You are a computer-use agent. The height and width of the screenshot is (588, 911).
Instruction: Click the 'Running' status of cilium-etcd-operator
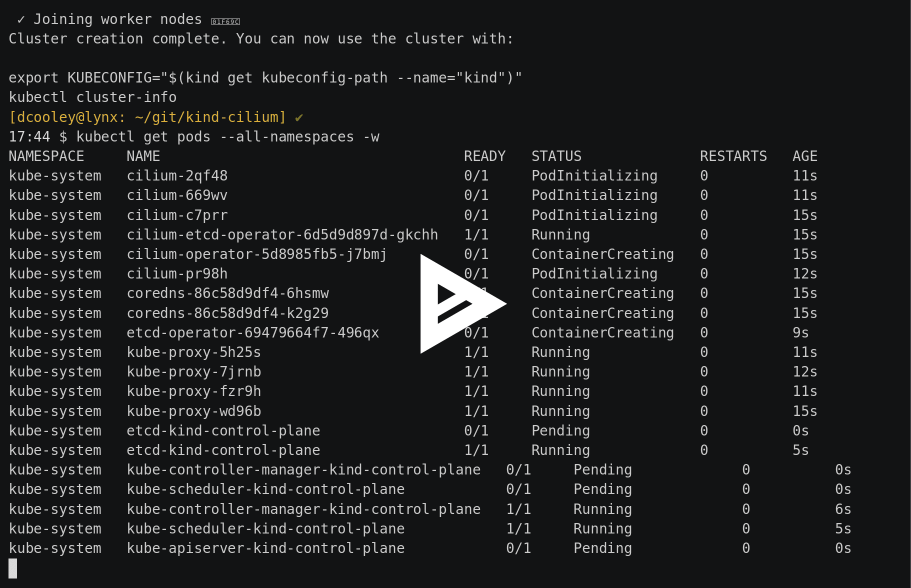point(560,235)
